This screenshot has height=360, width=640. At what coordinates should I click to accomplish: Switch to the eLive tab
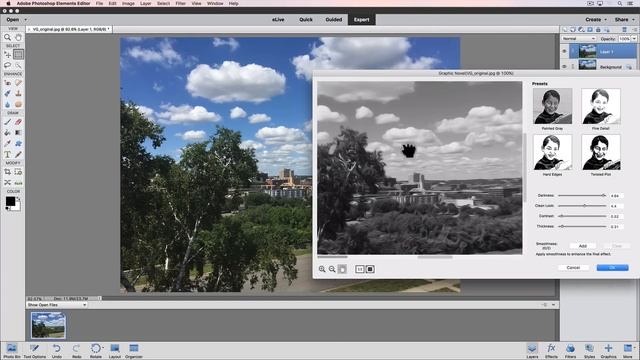click(x=278, y=20)
